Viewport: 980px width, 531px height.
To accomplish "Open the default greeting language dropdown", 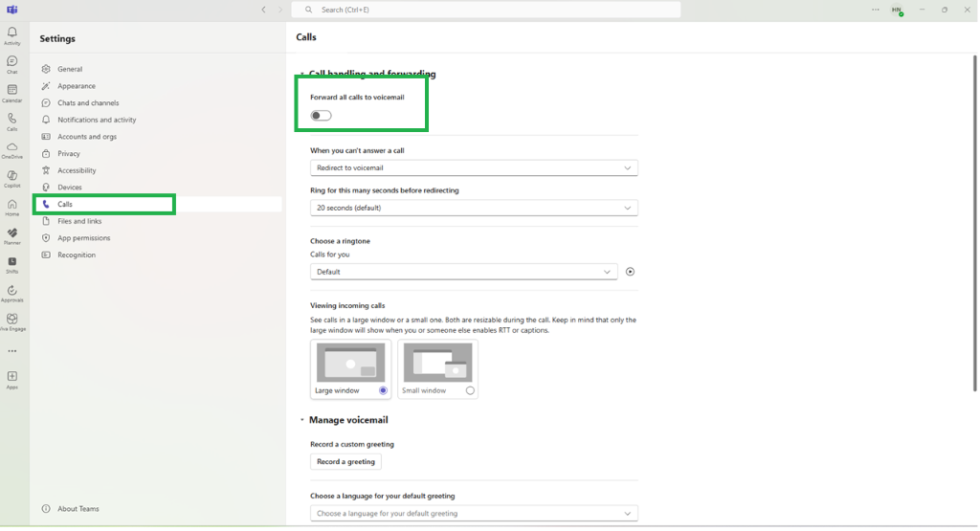I will tap(474, 514).
